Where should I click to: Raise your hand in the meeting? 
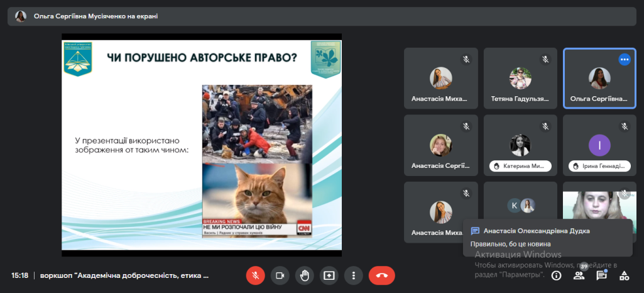[305, 275]
